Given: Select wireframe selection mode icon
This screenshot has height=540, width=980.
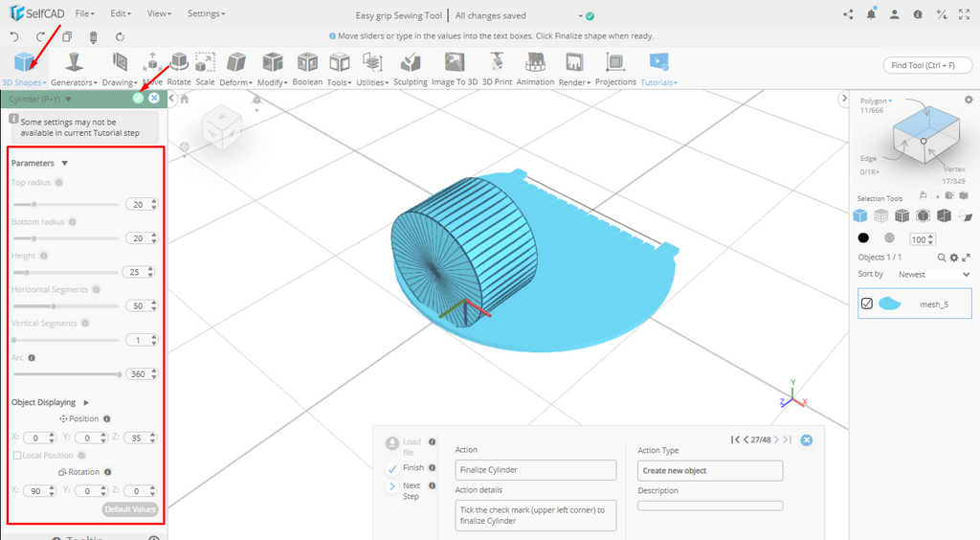Looking at the screenshot, I should 880,216.
